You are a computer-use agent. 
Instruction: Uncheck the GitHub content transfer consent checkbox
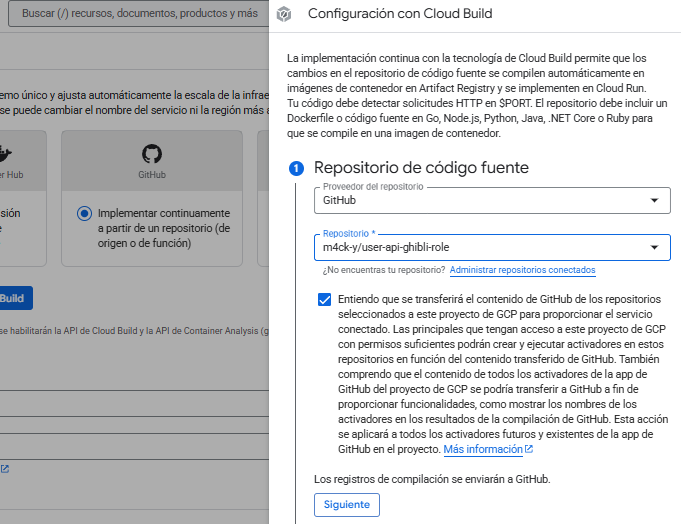pyautogui.click(x=324, y=300)
